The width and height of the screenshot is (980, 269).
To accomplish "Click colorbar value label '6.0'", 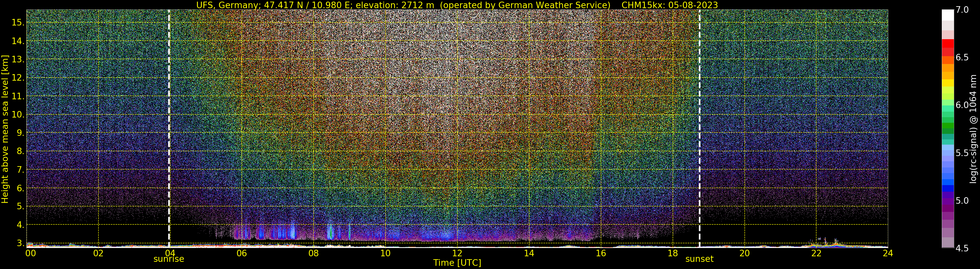I will 962,105.
